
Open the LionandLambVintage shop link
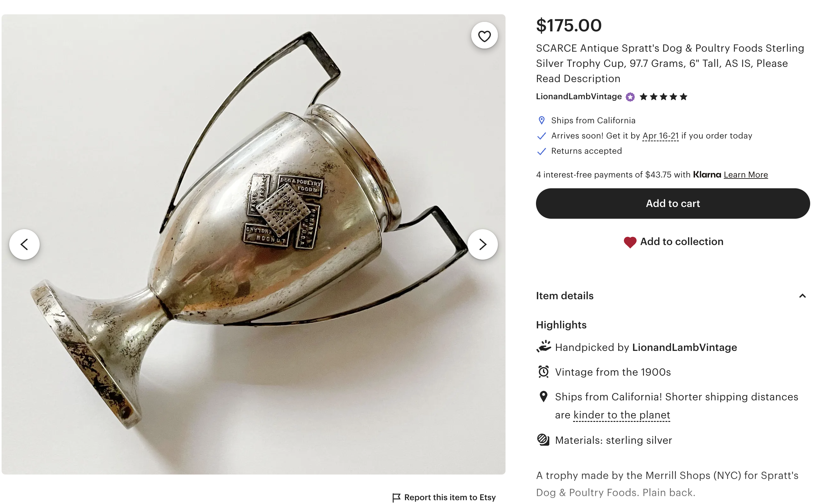click(579, 97)
